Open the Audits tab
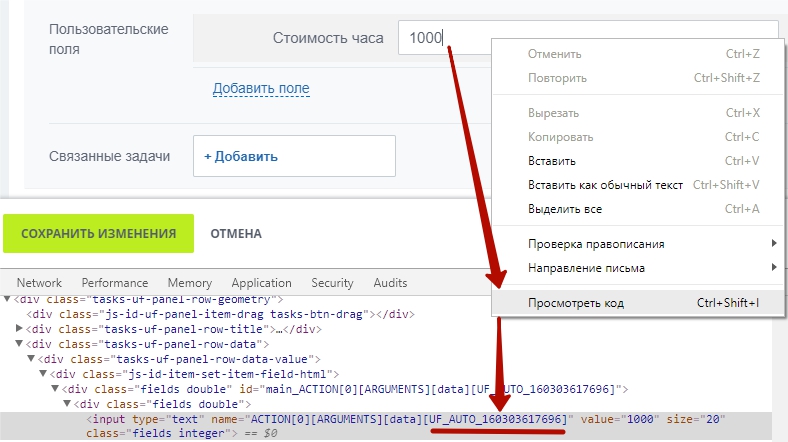The image size is (788, 442). pyautogui.click(x=389, y=283)
